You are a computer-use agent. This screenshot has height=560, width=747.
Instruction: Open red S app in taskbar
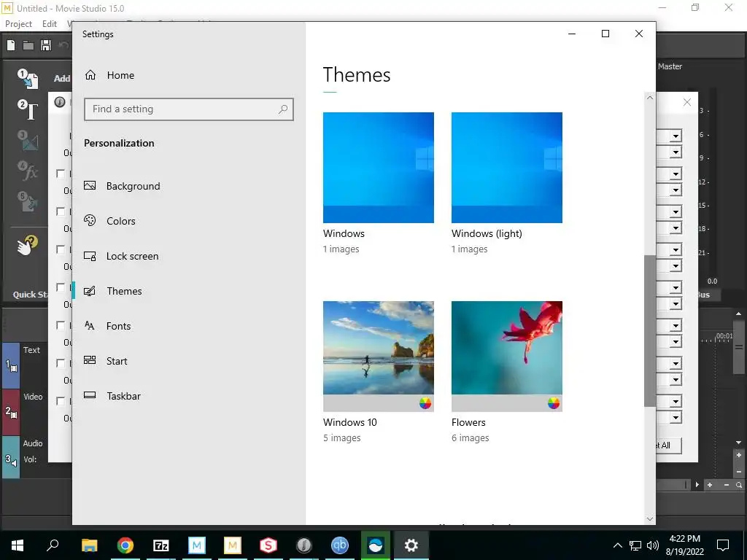click(268, 545)
